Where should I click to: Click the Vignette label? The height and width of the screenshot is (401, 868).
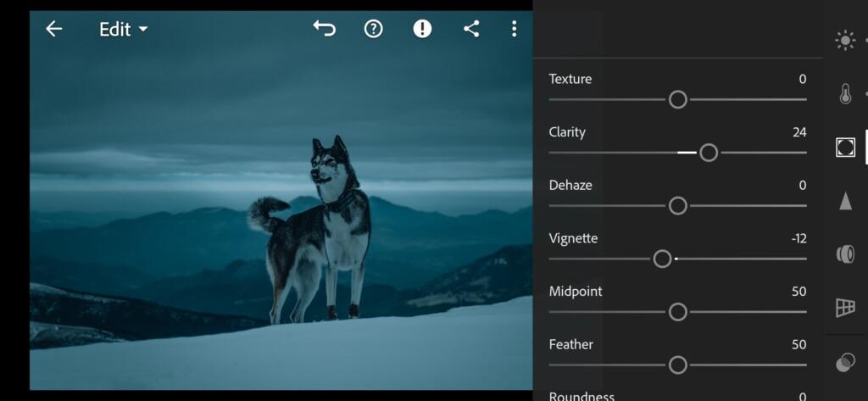click(x=573, y=239)
